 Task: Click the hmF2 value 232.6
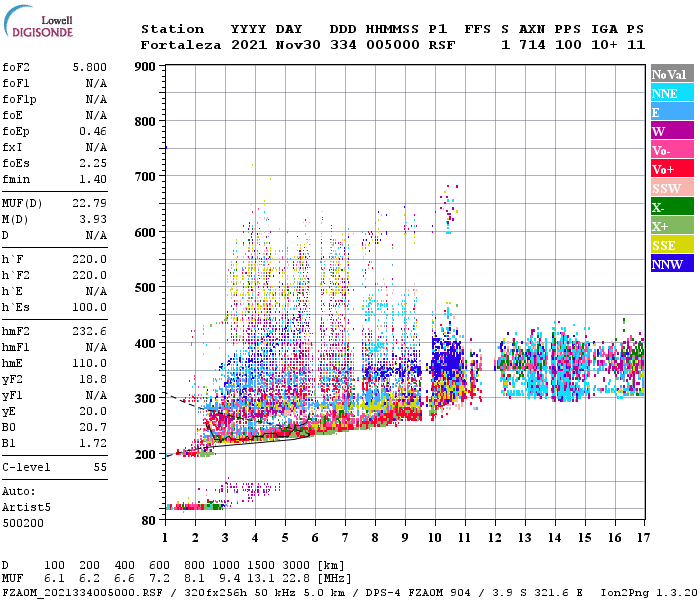coord(90,332)
